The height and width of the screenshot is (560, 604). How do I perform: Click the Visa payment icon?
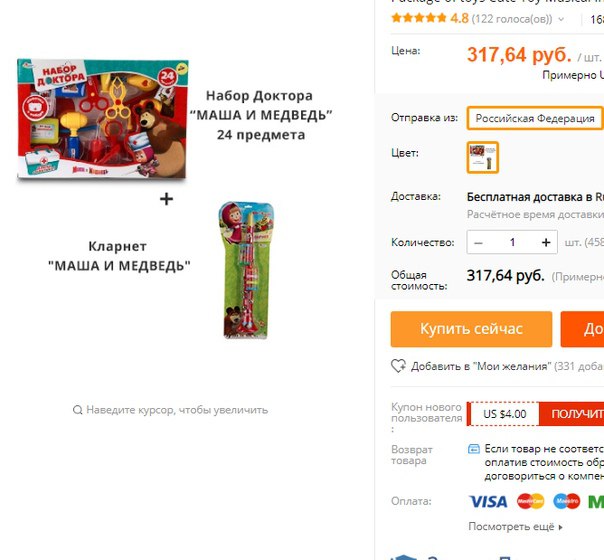coord(488,501)
